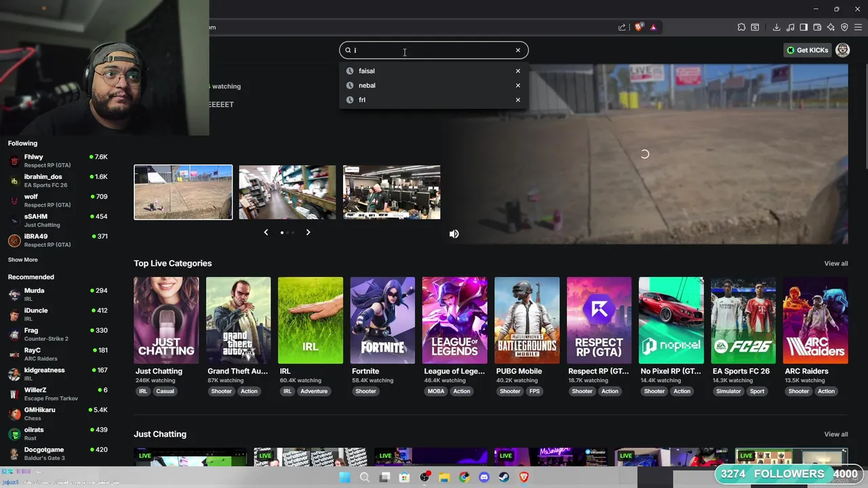Click into the search input field

[x=433, y=50]
